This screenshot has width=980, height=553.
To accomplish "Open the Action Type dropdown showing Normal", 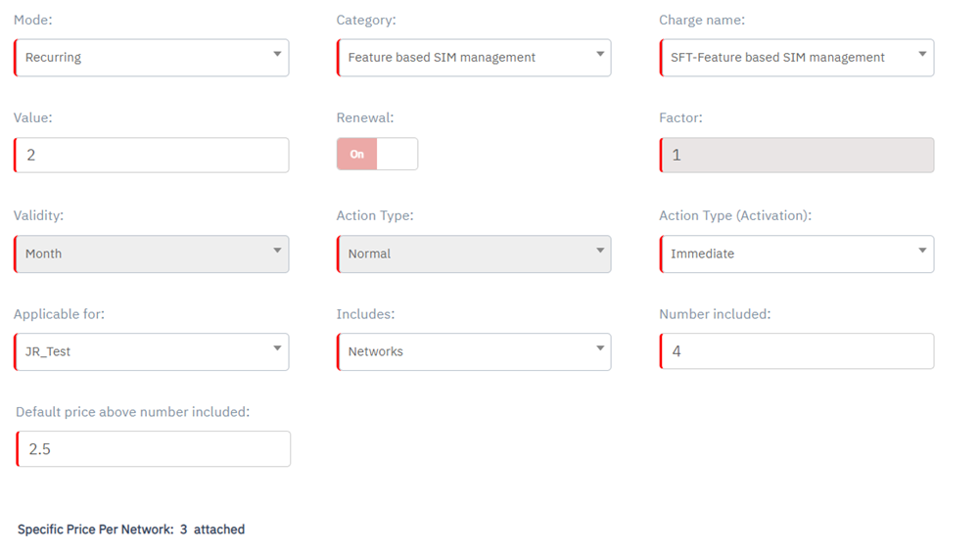I will click(474, 253).
